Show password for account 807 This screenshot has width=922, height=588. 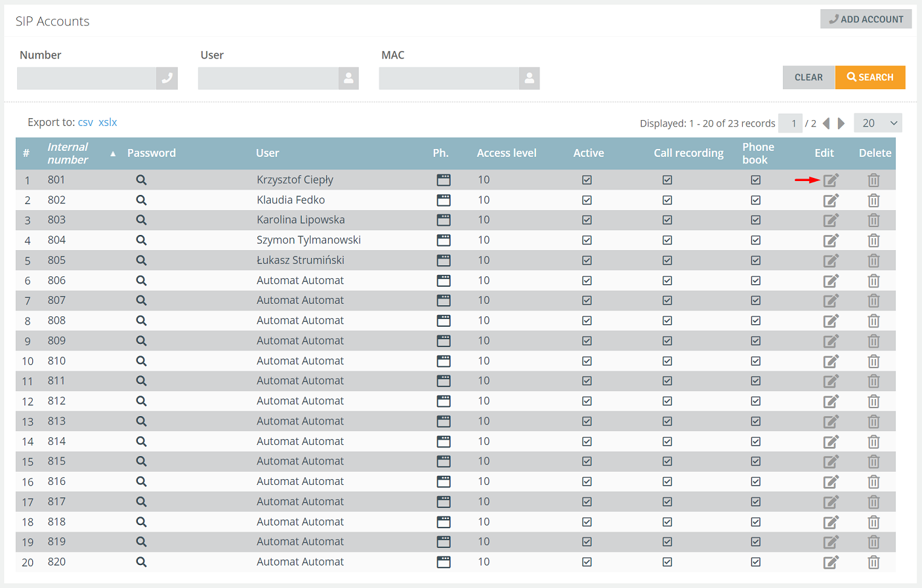(x=141, y=301)
